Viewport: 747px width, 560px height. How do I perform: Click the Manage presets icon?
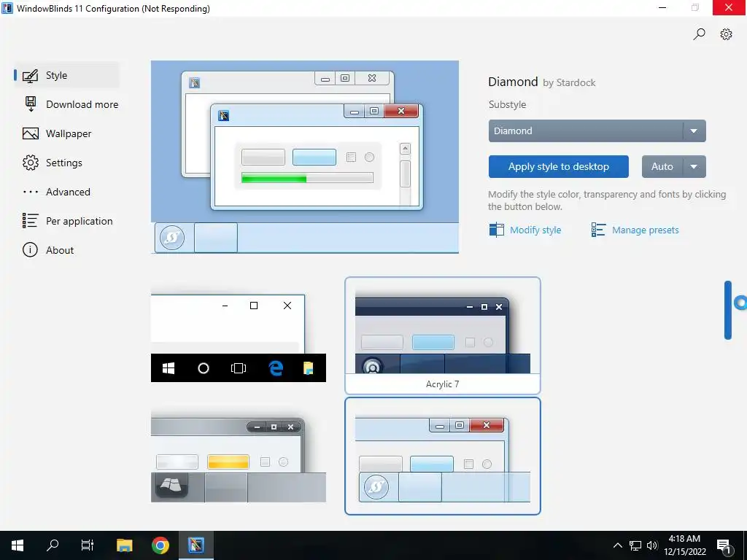click(x=598, y=230)
